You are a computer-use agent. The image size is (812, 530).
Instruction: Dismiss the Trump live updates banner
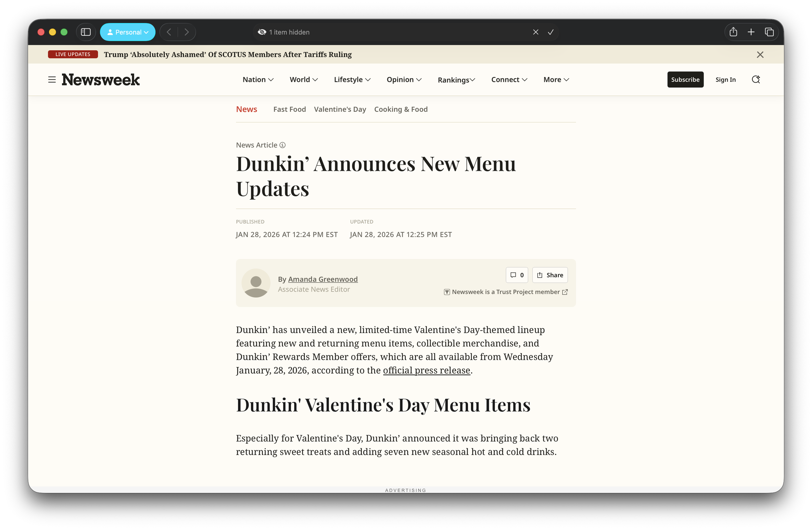click(x=760, y=54)
